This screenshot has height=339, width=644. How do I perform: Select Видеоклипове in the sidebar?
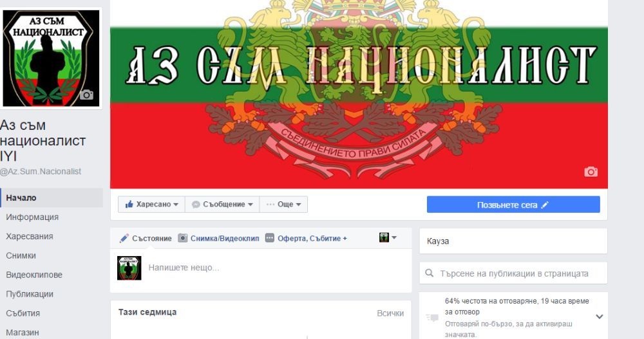click(34, 275)
